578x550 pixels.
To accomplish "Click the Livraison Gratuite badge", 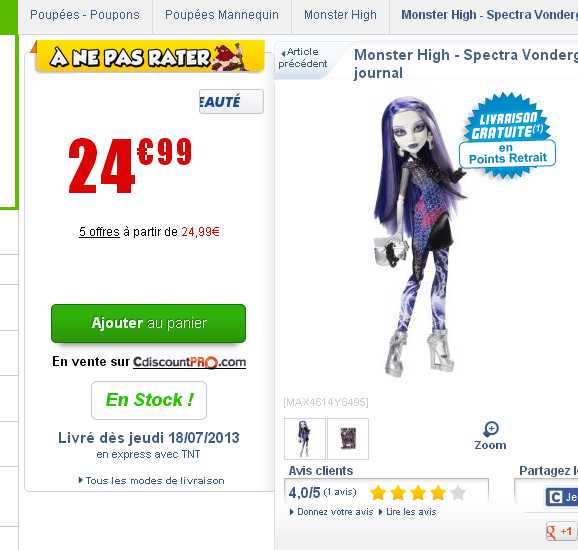I will pos(508,135).
